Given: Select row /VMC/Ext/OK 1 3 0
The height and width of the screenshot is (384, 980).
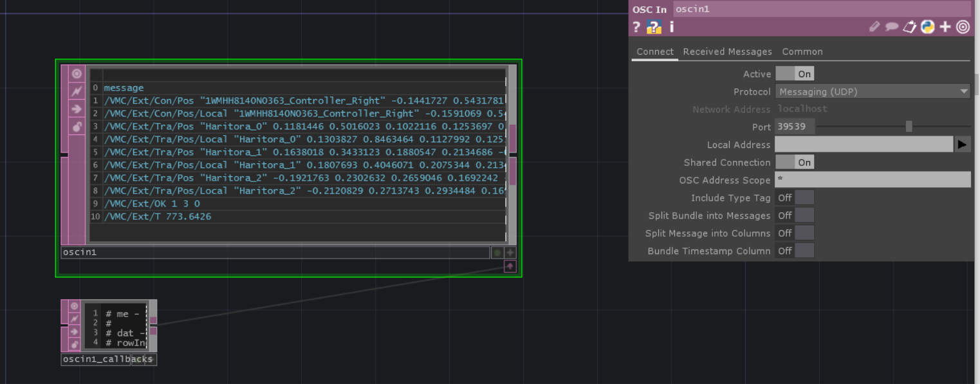Looking at the screenshot, I should click(x=304, y=204).
